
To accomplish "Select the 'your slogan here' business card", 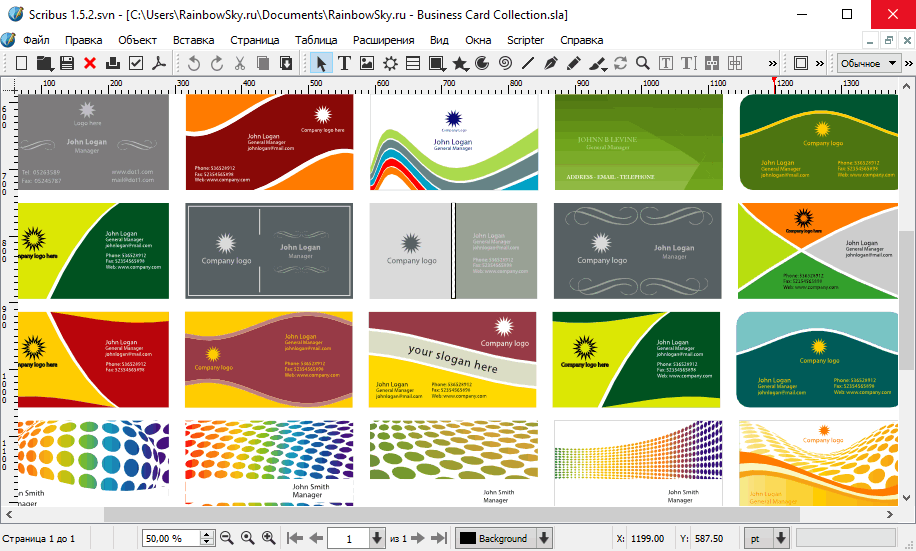I will click(x=453, y=359).
